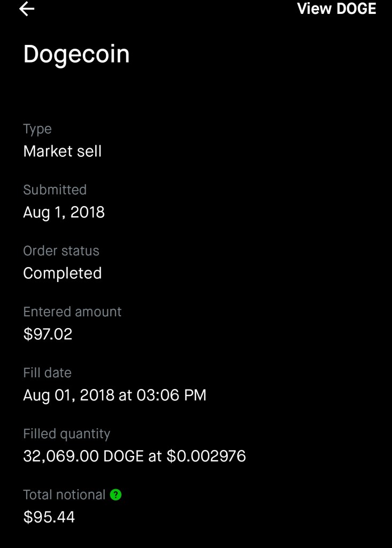Tap the Total notional label text
The height and width of the screenshot is (548, 392).
pyautogui.click(x=64, y=495)
